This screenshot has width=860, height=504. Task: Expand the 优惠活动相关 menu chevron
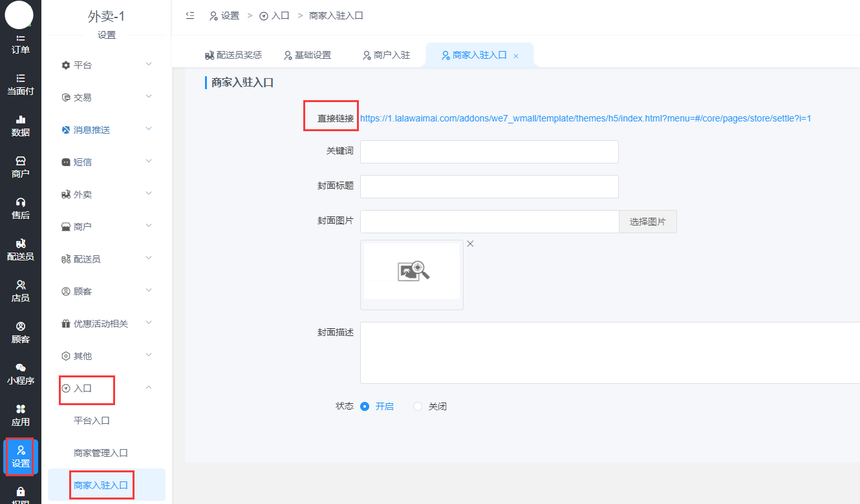149,322
